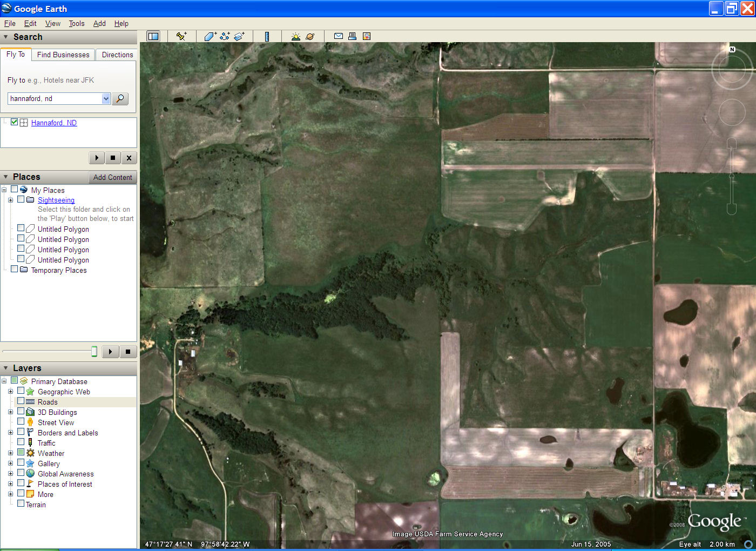The image size is (756, 551).
Task: Add a placemark using the pushpin icon
Action: [181, 36]
